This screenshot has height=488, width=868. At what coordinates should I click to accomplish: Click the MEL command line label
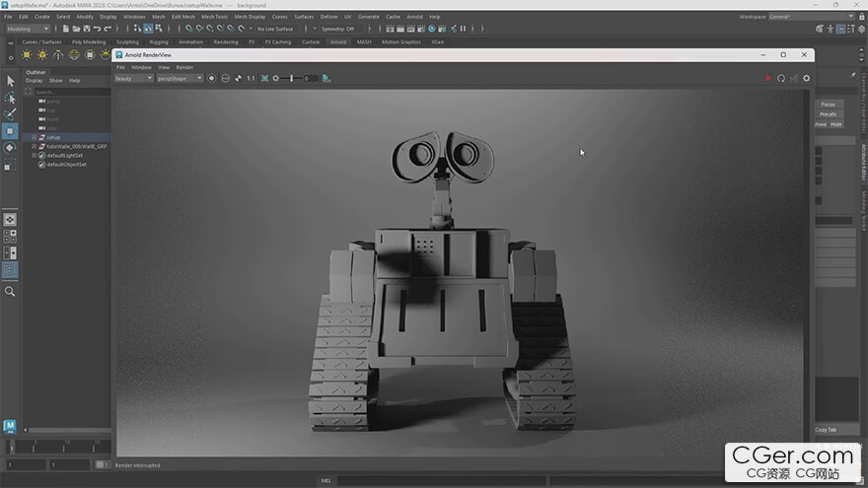click(x=326, y=481)
